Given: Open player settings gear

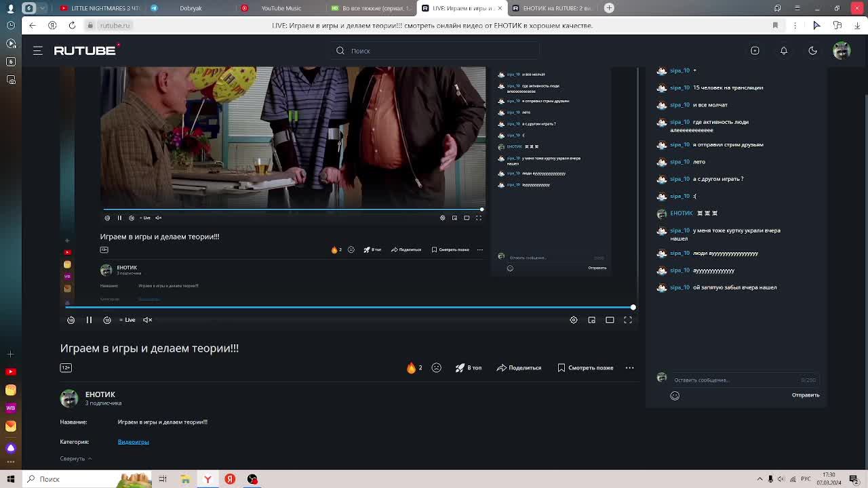Looking at the screenshot, I should pos(574,320).
